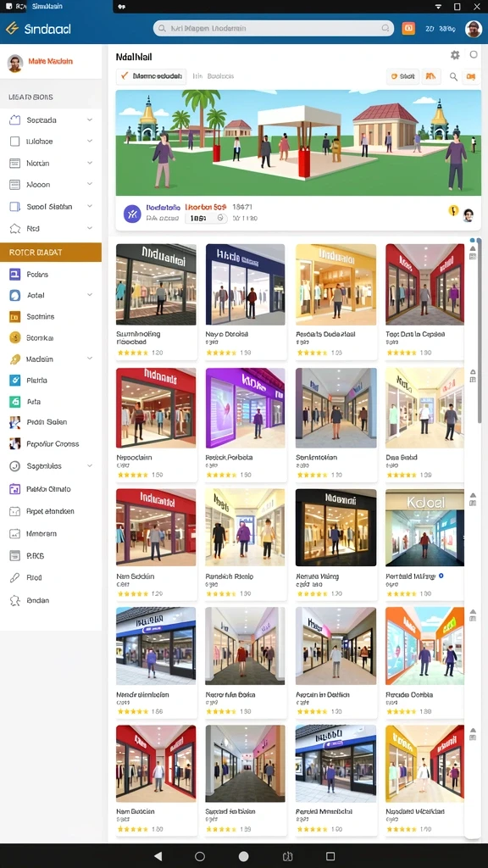
Task: Click the magnifier in the content toolbar
Action: (x=453, y=76)
